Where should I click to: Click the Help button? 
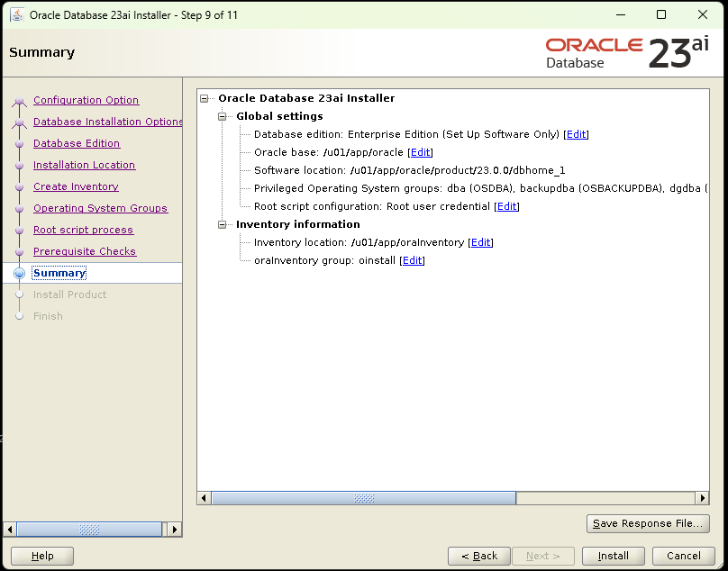pos(41,556)
